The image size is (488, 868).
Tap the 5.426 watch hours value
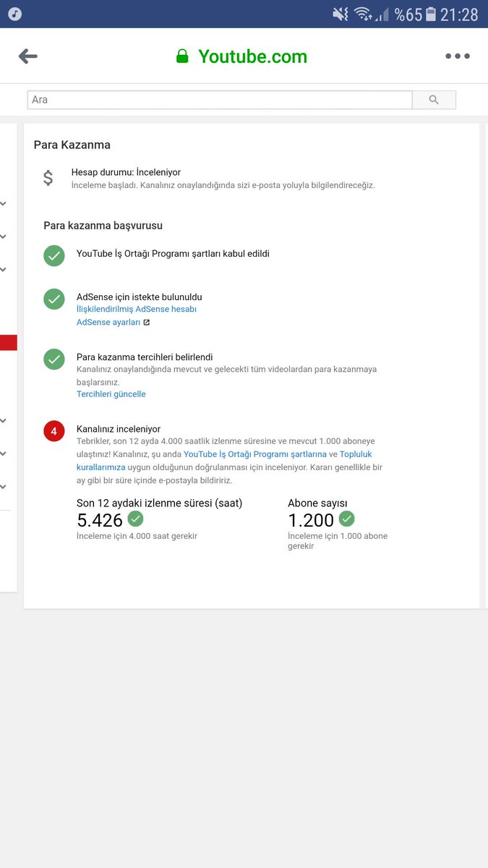[100, 520]
